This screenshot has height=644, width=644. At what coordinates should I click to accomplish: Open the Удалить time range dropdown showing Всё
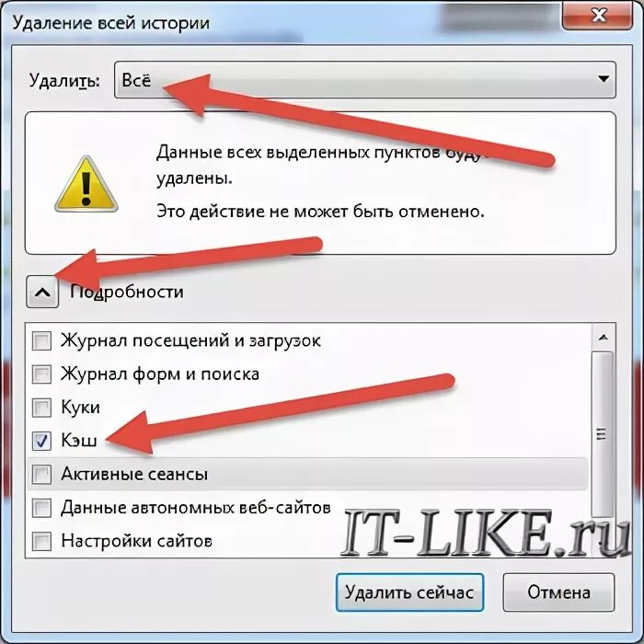coord(364,80)
